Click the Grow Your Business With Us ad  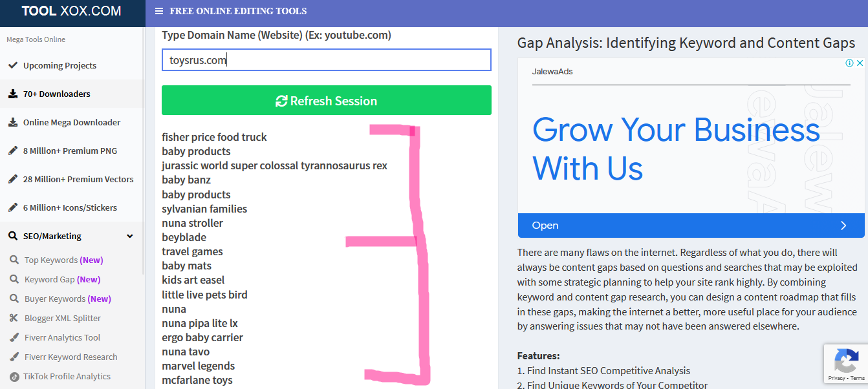coord(676,149)
